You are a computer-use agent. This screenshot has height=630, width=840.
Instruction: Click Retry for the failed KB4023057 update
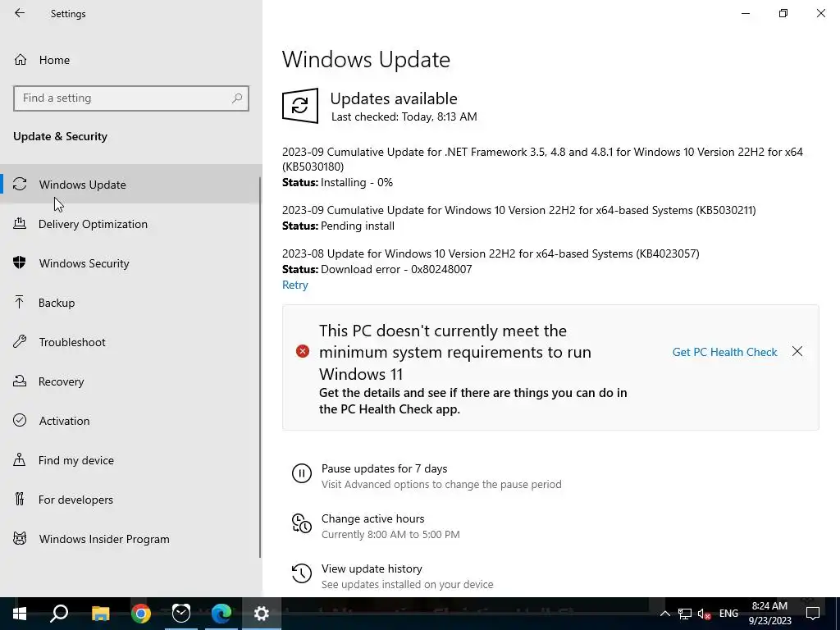tap(295, 285)
